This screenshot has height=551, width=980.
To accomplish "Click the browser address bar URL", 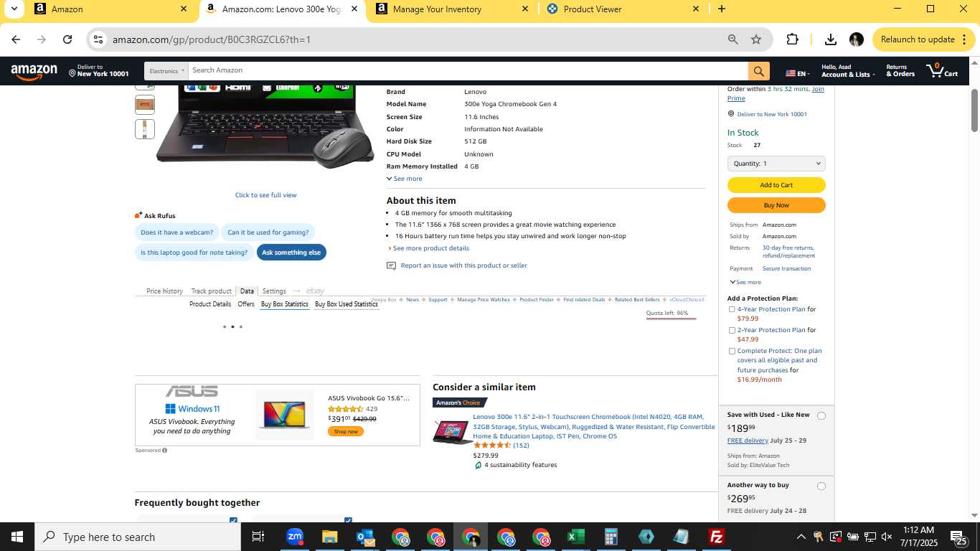I will pos(212,39).
